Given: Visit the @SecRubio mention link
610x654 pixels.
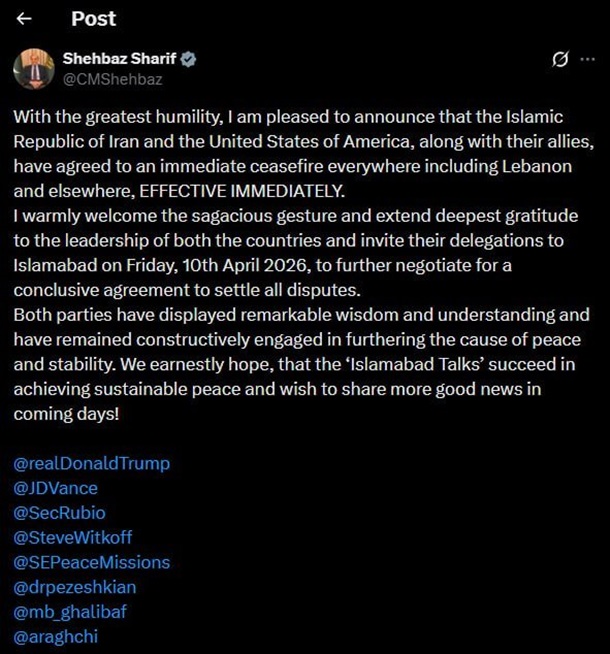Looking at the screenshot, I should (60, 513).
